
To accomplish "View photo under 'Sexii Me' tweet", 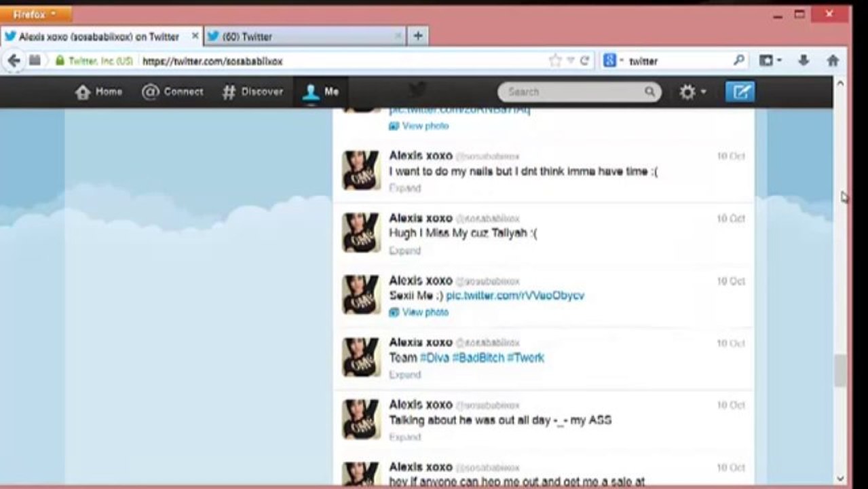I will (x=426, y=312).
